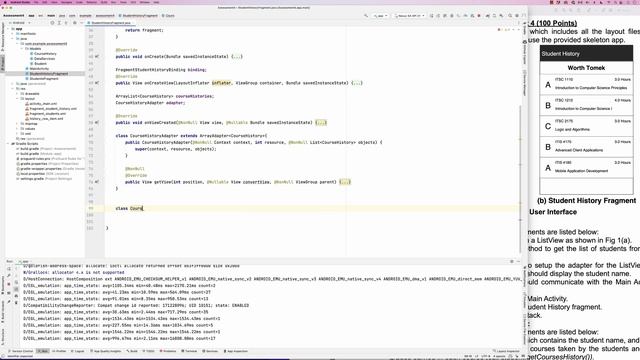Screen dimensions: 640x360
Task: Click the code line 'class Cours' in editor
Action: click(129, 209)
